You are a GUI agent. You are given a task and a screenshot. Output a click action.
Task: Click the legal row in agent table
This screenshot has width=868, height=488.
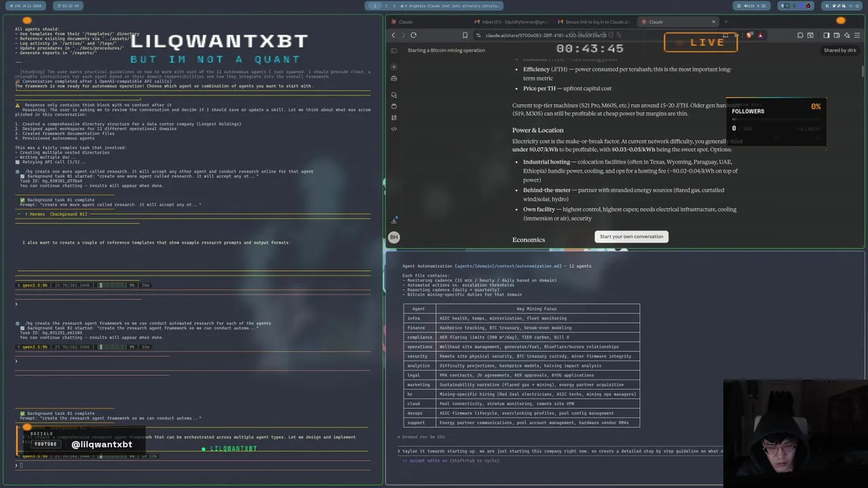(x=521, y=375)
